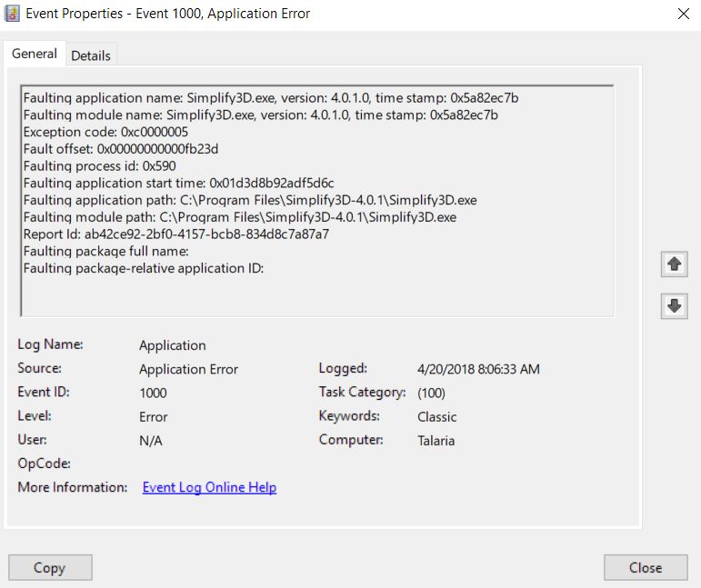Select the Faulting module name line
The image size is (701, 588).
(261, 115)
